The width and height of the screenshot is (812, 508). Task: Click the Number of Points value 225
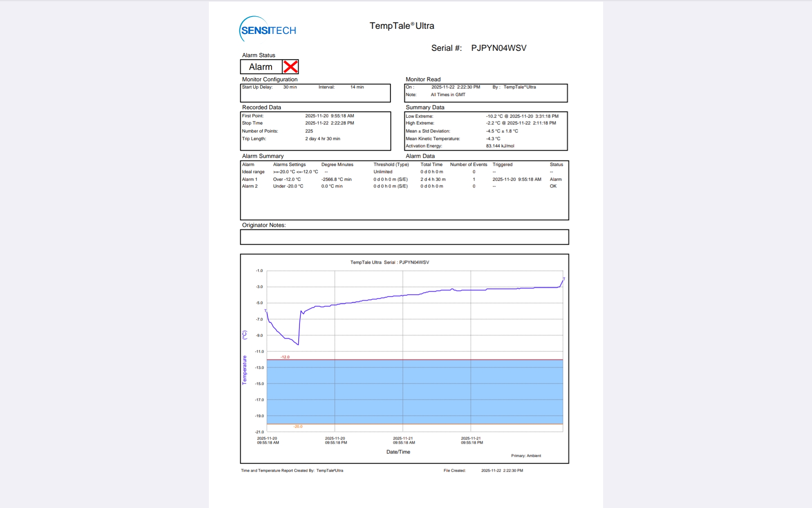click(309, 131)
